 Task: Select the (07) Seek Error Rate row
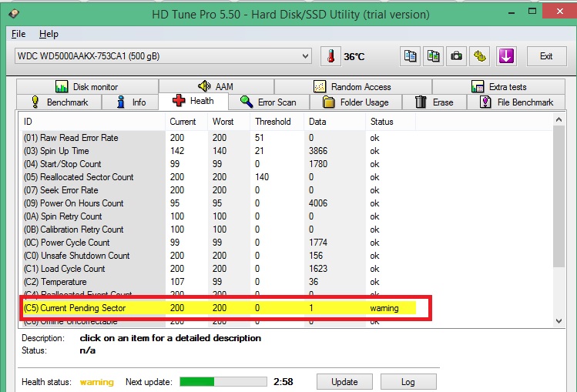[x=219, y=190]
